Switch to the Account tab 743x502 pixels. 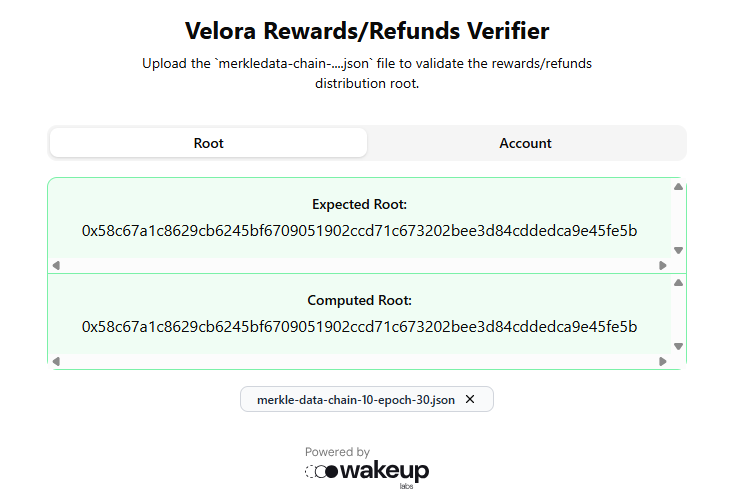(x=525, y=143)
